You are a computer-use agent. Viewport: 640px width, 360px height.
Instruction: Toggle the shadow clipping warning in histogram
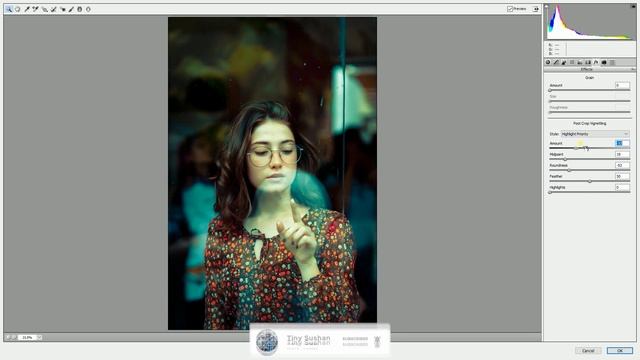pyautogui.click(x=547, y=7)
